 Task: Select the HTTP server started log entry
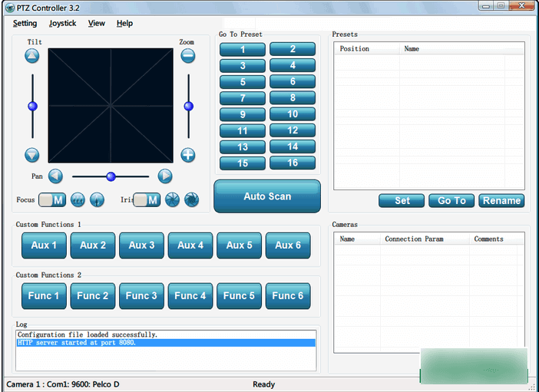tap(166, 343)
